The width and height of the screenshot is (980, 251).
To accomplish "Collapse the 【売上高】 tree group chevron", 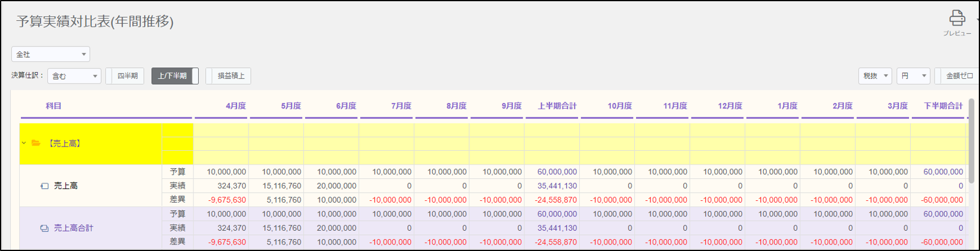I will 24,143.
